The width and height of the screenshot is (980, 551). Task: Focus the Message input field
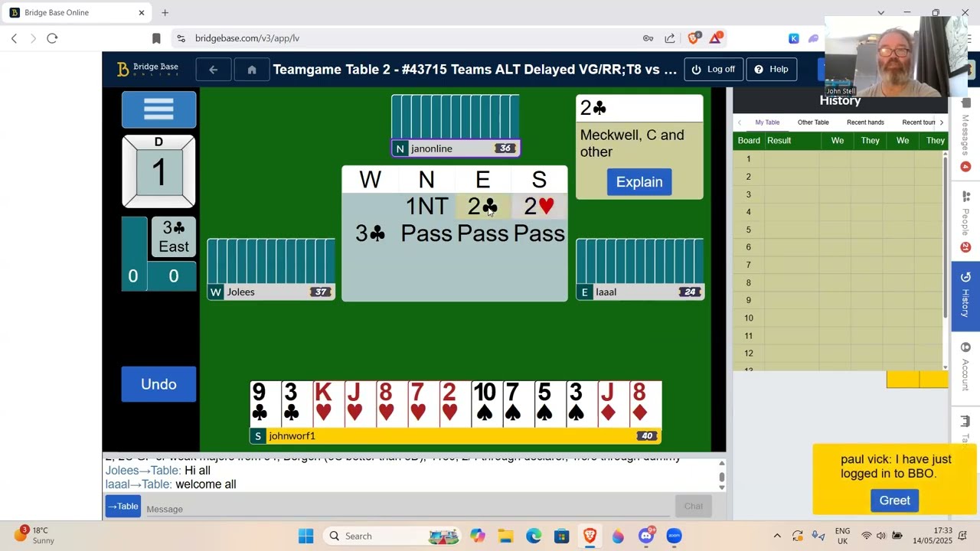coord(406,508)
